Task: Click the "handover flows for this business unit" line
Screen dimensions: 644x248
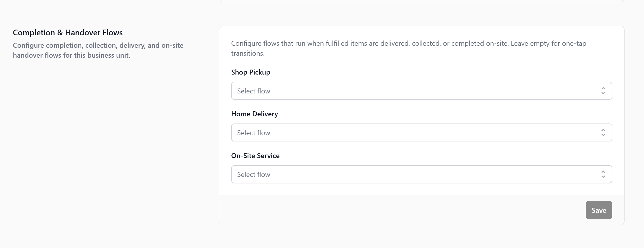Action: coord(71,55)
